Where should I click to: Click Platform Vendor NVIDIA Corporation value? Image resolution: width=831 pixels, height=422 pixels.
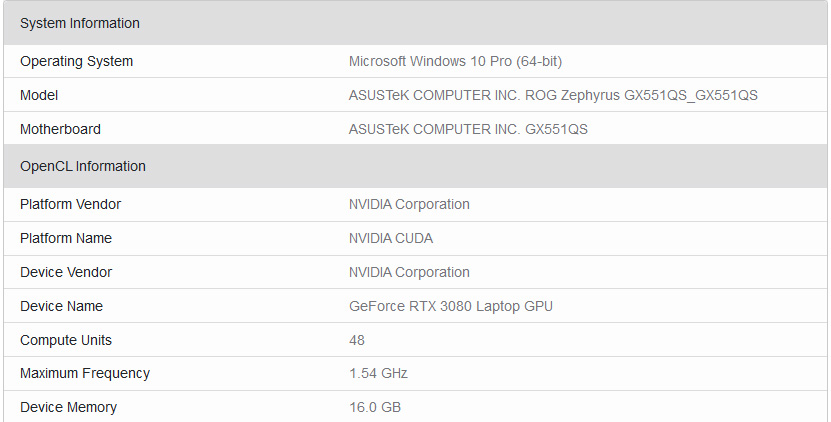(409, 205)
